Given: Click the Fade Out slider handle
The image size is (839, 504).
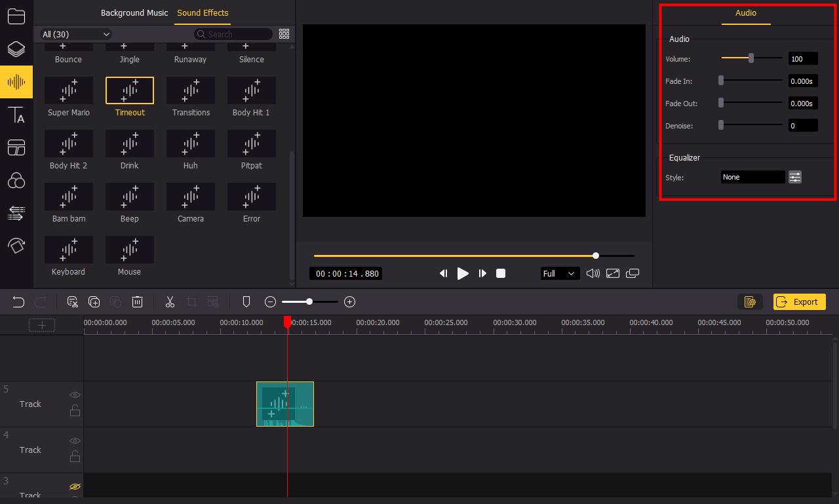Looking at the screenshot, I should [721, 103].
